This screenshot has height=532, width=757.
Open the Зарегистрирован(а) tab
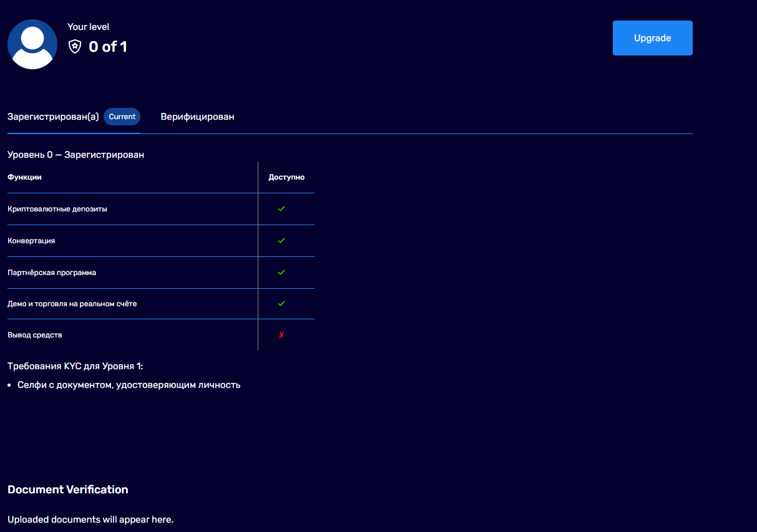53,117
